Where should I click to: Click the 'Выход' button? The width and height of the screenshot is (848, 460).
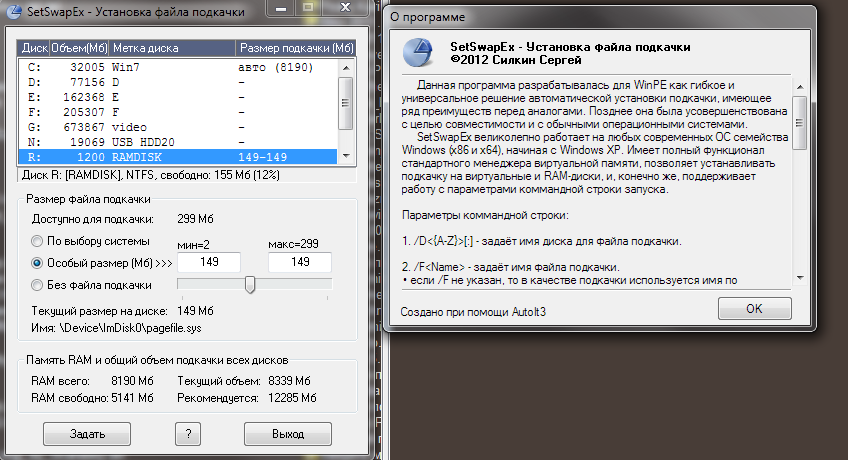coord(288,434)
